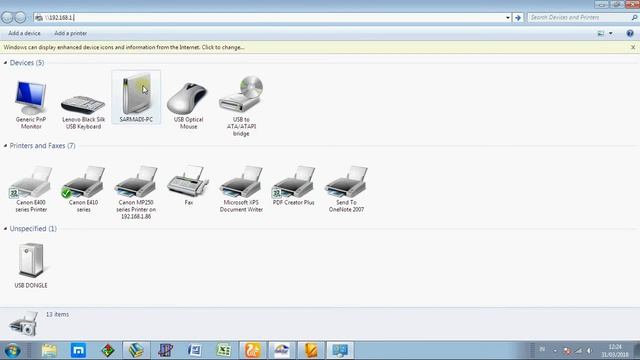The image size is (640, 360).
Task: Select the Send To OneNote 2007 printer
Action: (346, 189)
